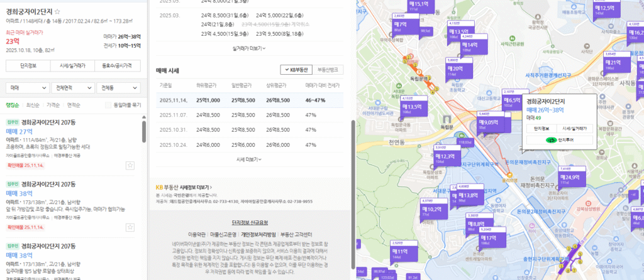Open the 매물신고운영 link
This screenshot has height=280, width=644.
(x=223, y=235)
